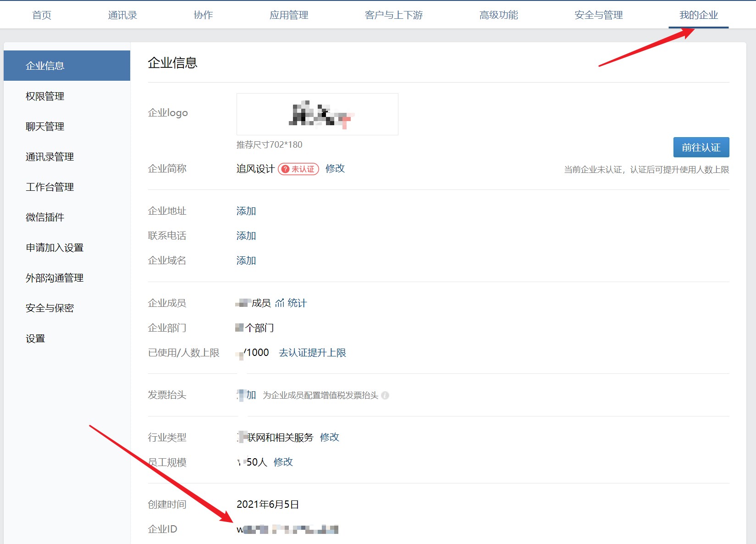This screenshot has width=756, height=544.
Task: Select 权限管理 in the sidebar
Action: (x=45, y=96)
